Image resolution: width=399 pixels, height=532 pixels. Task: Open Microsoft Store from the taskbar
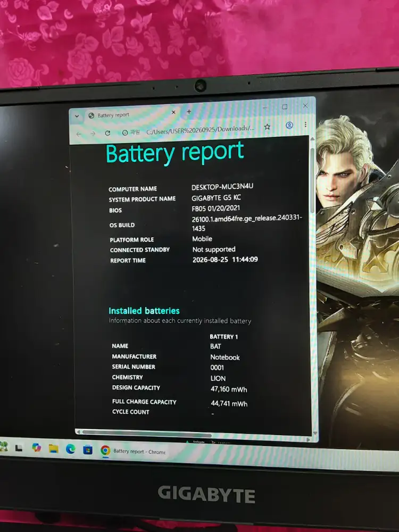click(x=88, y=450)
